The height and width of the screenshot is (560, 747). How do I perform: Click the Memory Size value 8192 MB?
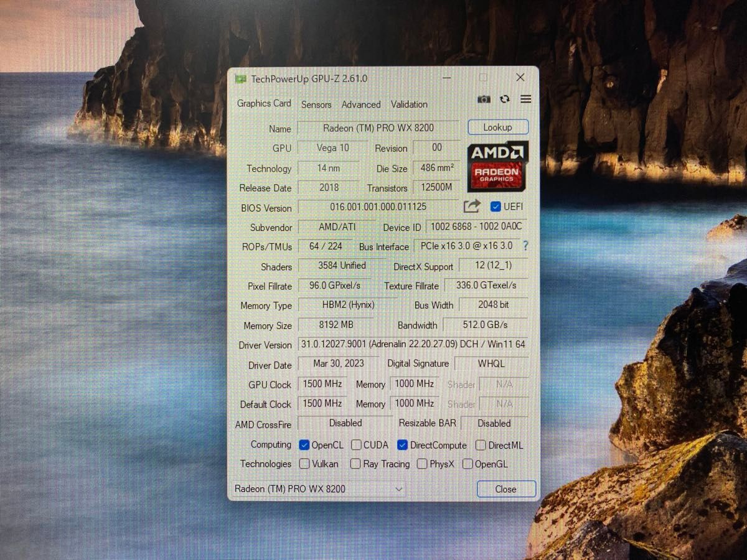click(x=336, y=325)
